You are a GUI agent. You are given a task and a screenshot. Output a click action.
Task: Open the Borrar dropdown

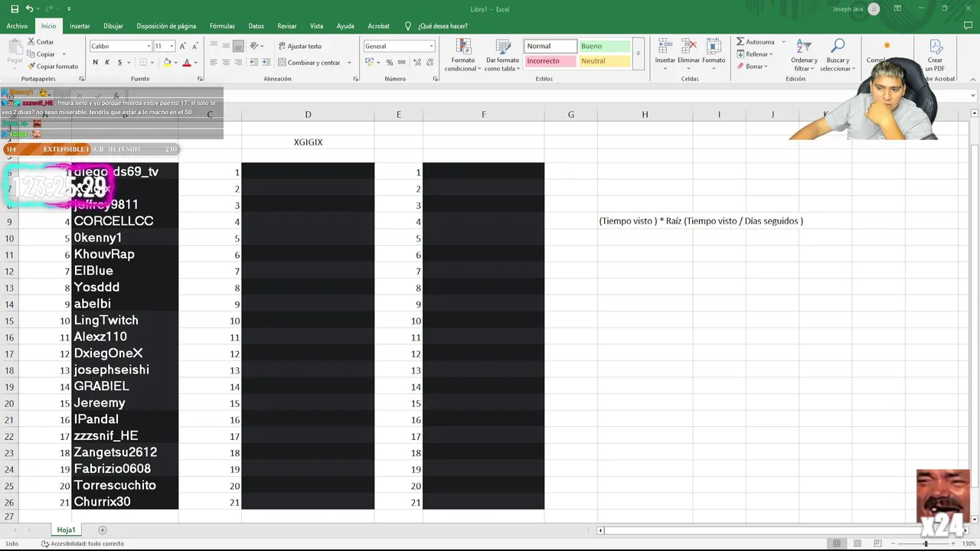(751, 67)
